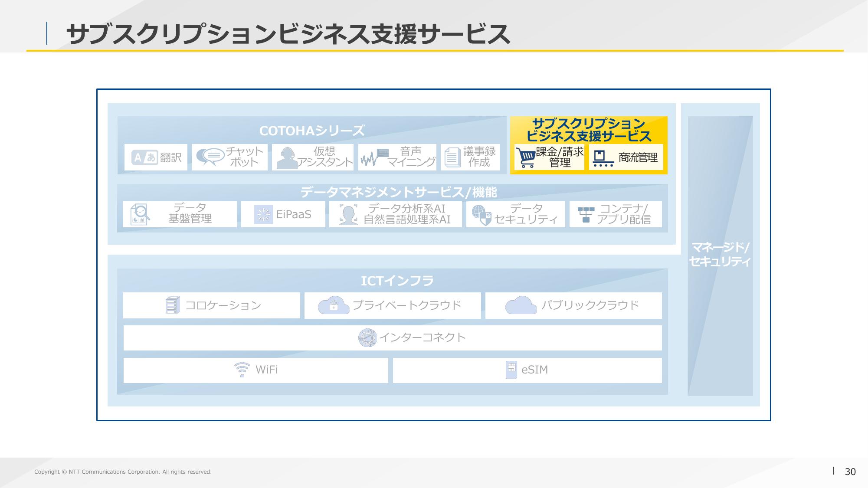Click the colocation server rack icon
Screen dimensions: 868x488
click(173, 305)
